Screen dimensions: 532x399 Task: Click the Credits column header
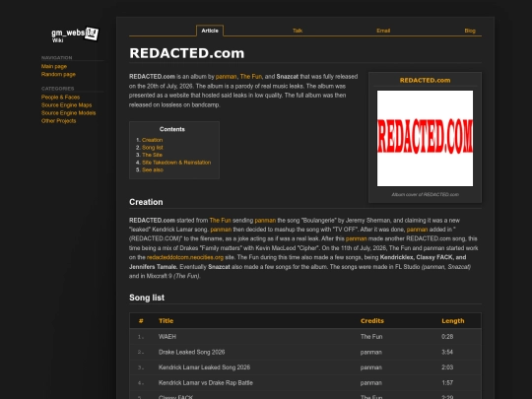(x=371, y=321)
